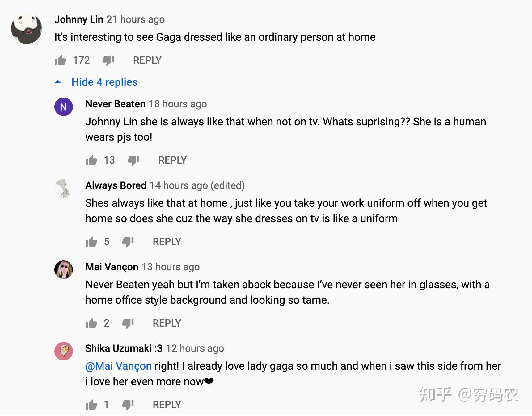Image resolution: width=532 pixels, height=416 pixels.
Task: Like Never Beaten's reply
Action: point(91,160)
